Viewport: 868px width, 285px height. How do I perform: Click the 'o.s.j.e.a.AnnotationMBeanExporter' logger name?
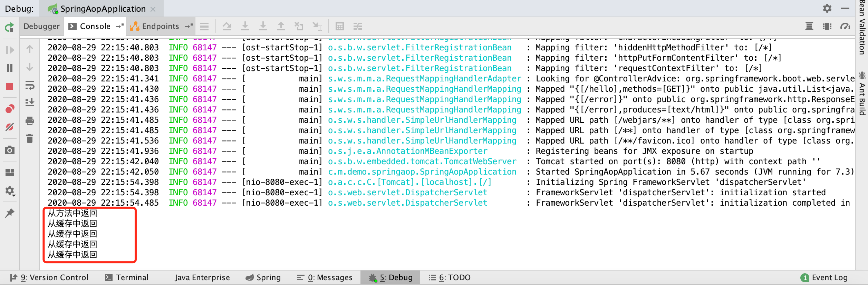[408, 151]
